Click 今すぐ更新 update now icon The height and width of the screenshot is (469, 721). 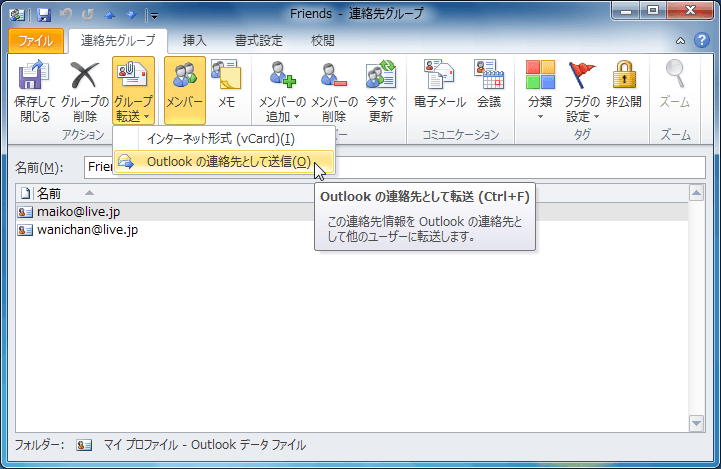pyautogui.click(x=381, y=74)
